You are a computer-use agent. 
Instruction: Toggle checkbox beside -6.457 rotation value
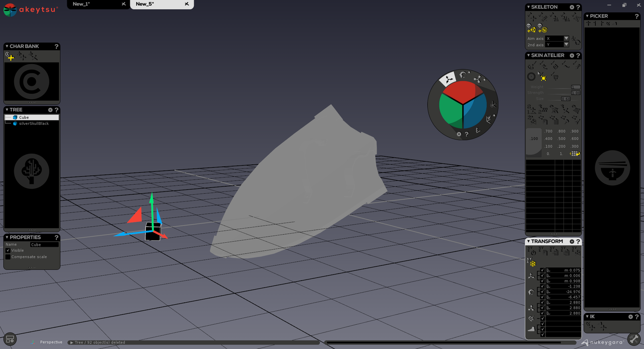coord(542,297)
